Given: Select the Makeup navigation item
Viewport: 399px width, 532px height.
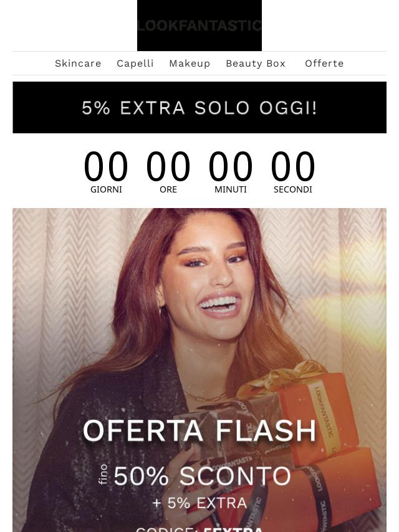Looking at the screenshot, I should point(190,64).
